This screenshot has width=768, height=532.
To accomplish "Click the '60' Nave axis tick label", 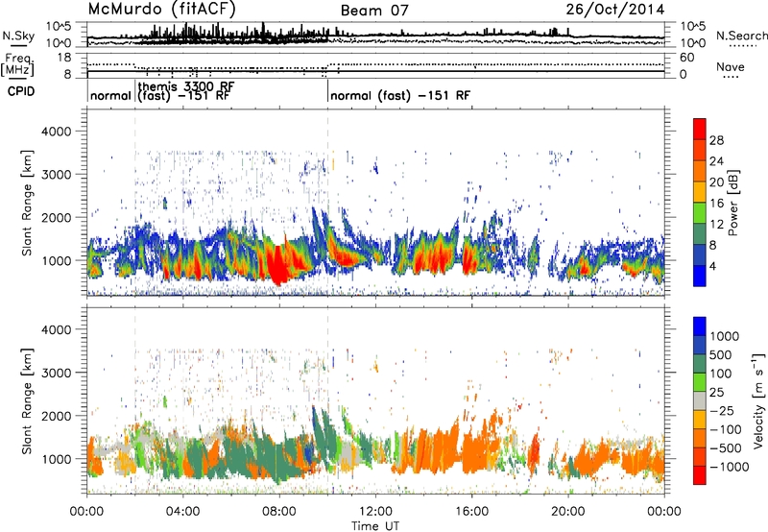I will point(686,58).
